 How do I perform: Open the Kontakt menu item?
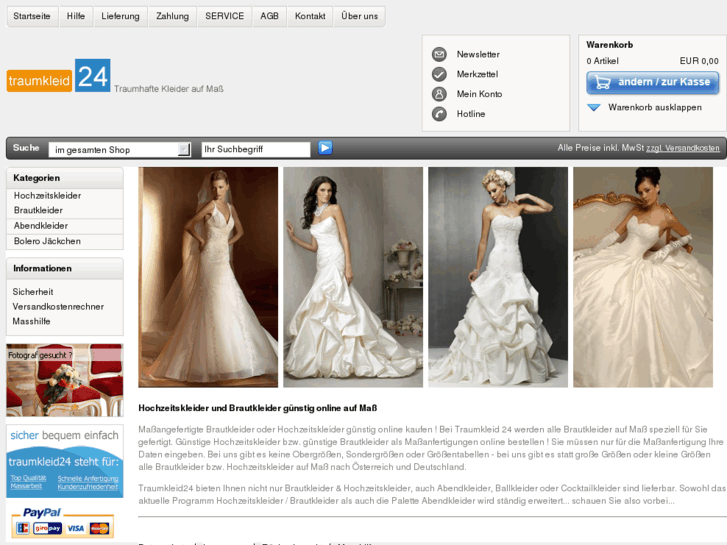click(310, 16)
